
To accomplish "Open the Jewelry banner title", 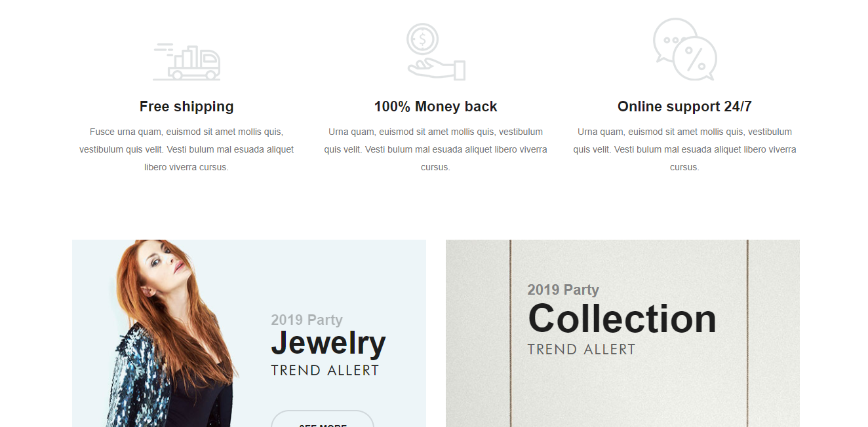I will [x=328, y=343].
